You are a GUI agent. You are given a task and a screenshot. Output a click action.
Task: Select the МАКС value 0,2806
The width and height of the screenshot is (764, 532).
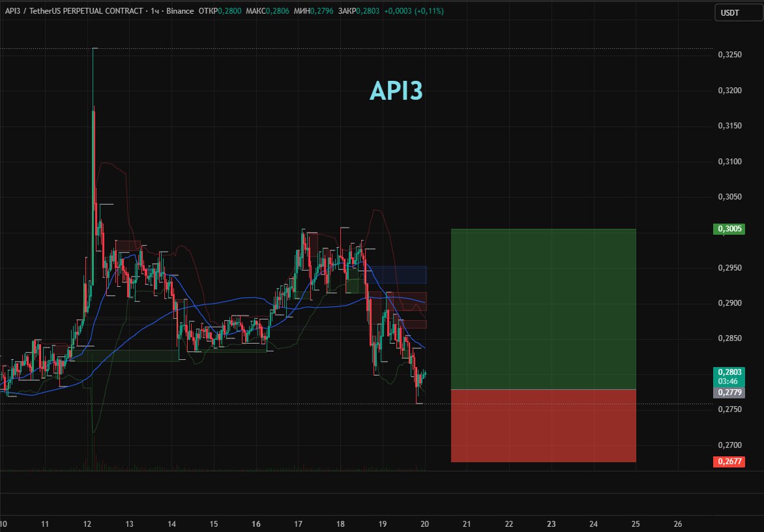pos(277,10)
